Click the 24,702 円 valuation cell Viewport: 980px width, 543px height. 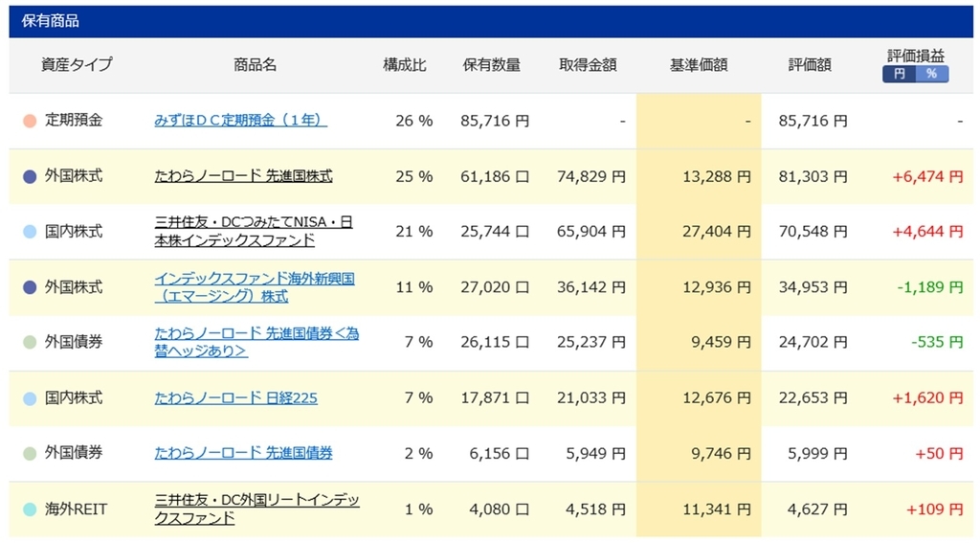[x=813, y=342]
